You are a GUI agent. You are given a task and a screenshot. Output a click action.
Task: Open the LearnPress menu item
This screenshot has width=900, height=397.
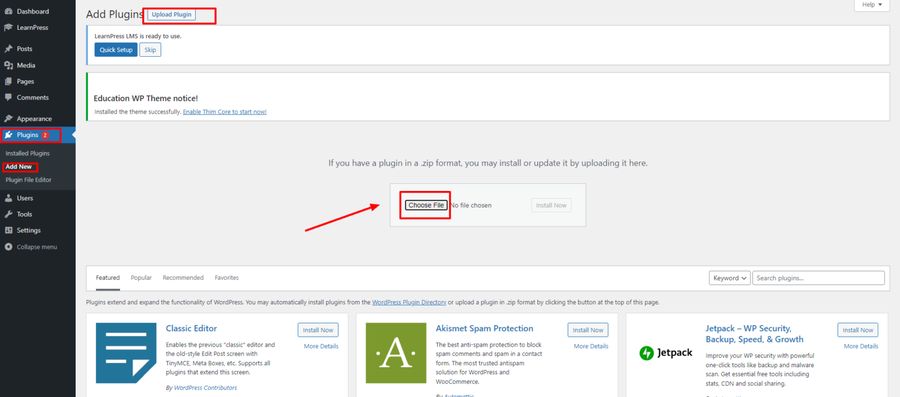click(33, 28)
